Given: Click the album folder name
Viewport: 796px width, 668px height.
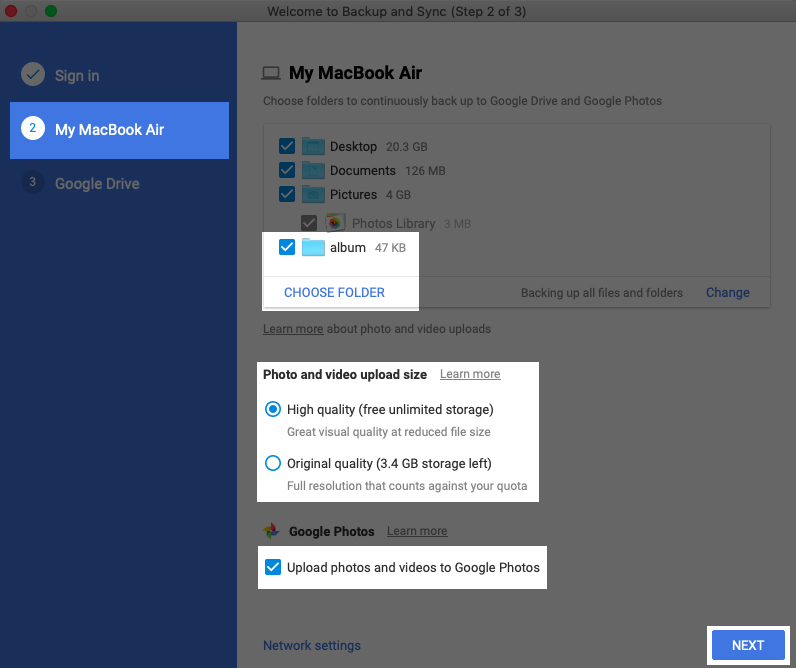Looking at the screenshot, I should tap(348, 248).
